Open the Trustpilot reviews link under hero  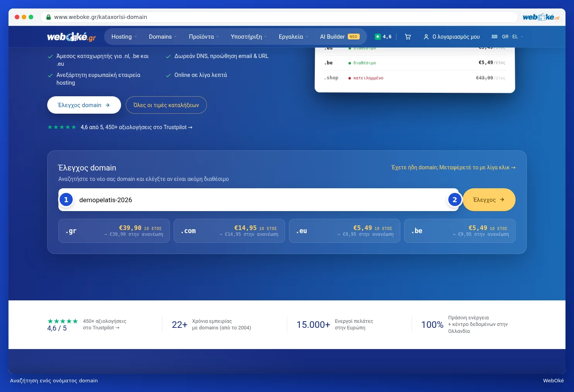(137, 127)
